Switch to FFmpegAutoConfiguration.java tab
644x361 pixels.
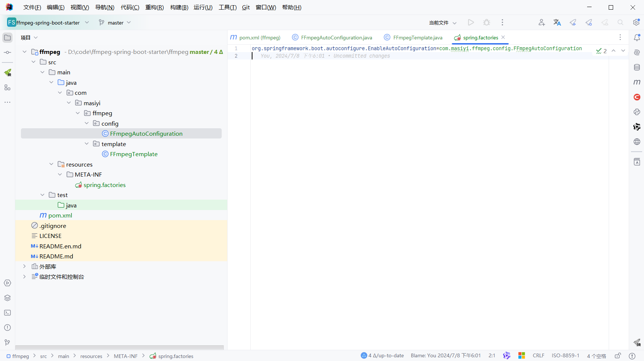point(332,38)
